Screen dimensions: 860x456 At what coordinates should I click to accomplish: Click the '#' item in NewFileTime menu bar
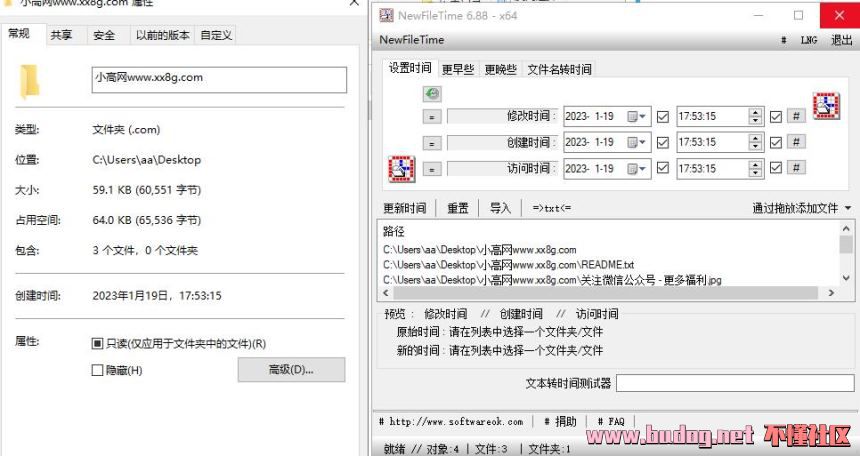coord(784,40)
